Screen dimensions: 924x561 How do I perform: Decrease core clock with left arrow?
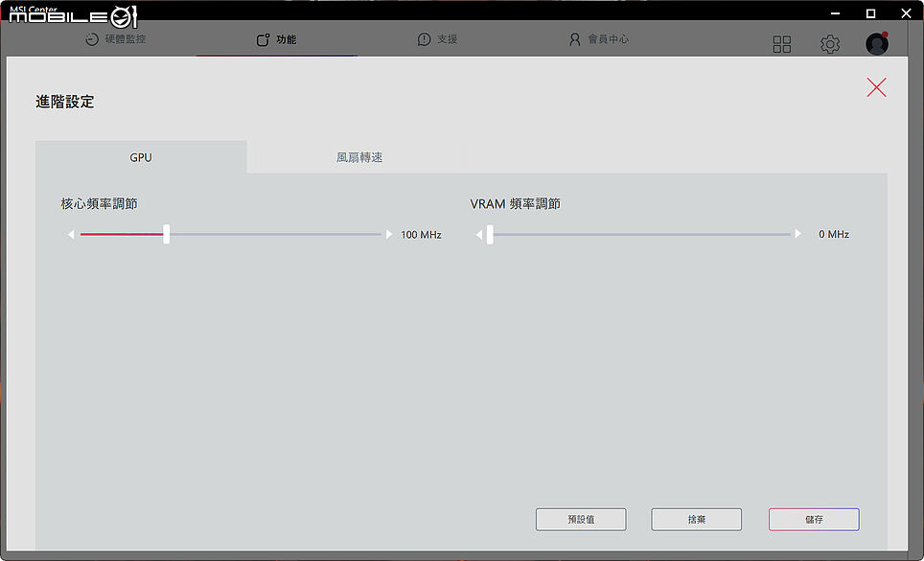pos(71,235)
